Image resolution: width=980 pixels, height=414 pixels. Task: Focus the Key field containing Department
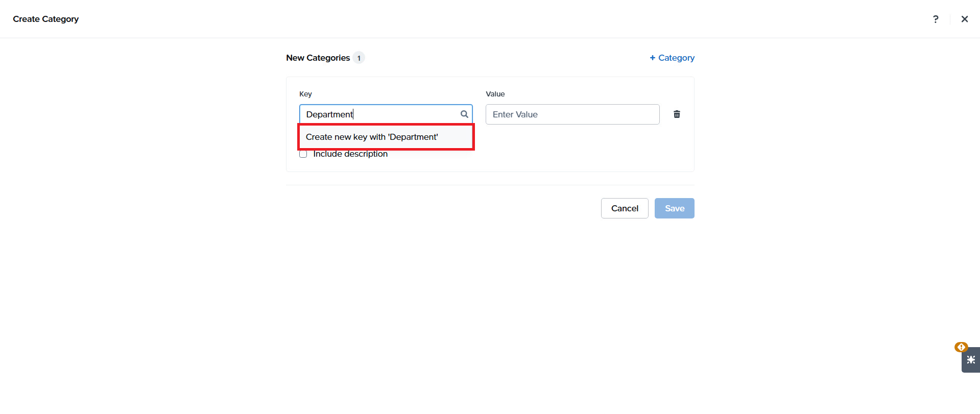386,114
